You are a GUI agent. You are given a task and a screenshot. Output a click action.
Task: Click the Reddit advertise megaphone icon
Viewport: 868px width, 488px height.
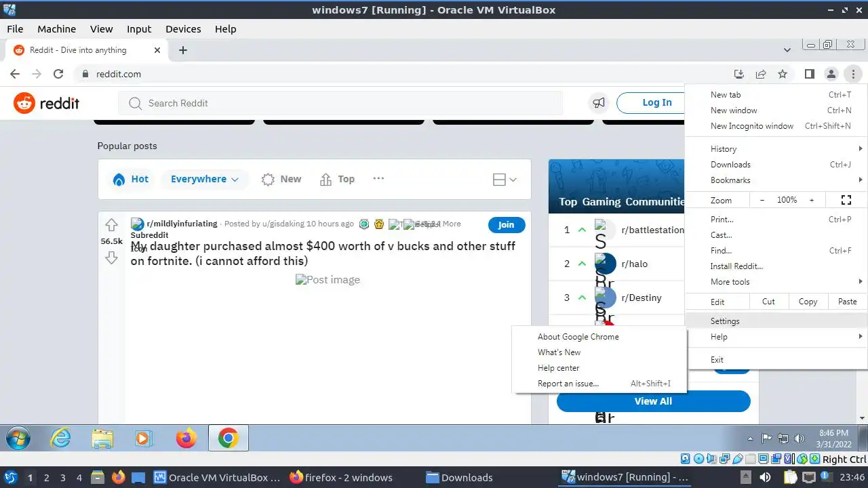tap(598, 103)
